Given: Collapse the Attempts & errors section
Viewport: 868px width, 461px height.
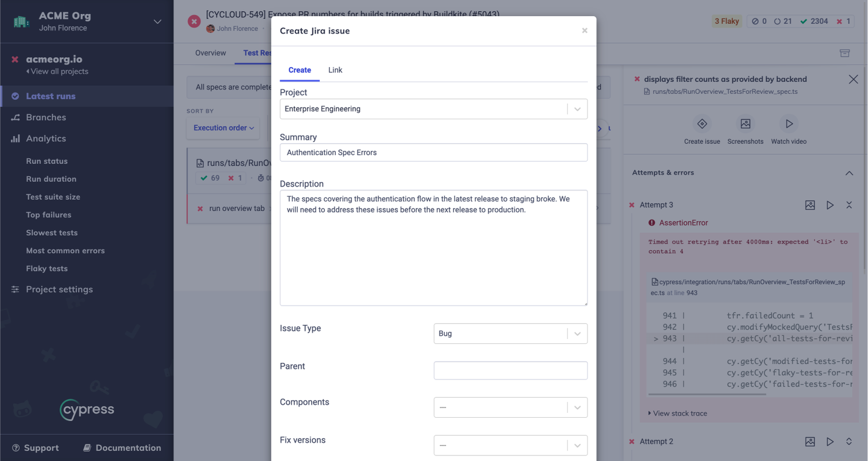Looking at the screenshot, I should pos(849,173).
